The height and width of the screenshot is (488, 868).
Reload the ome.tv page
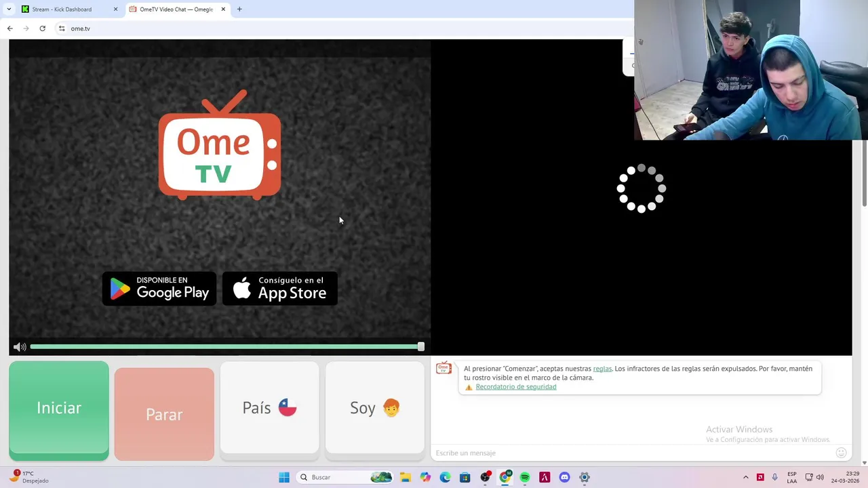click(42, 28)
